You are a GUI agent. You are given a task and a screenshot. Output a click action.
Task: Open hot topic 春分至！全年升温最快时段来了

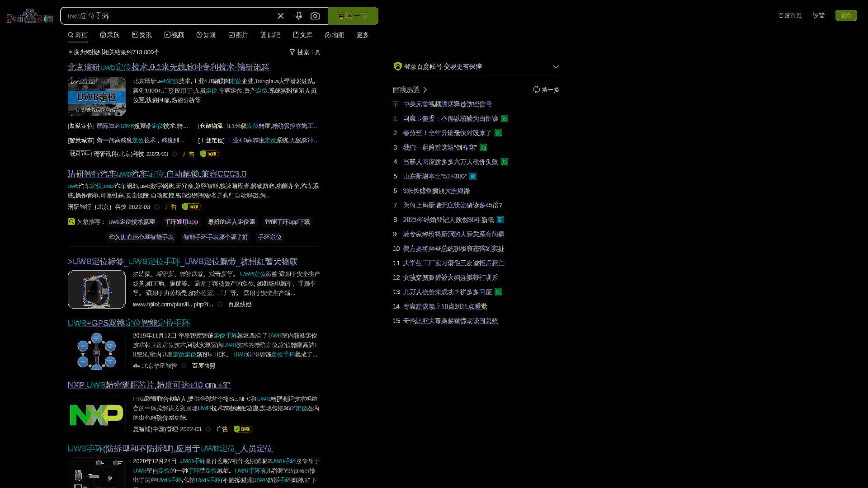pos(447,133)
